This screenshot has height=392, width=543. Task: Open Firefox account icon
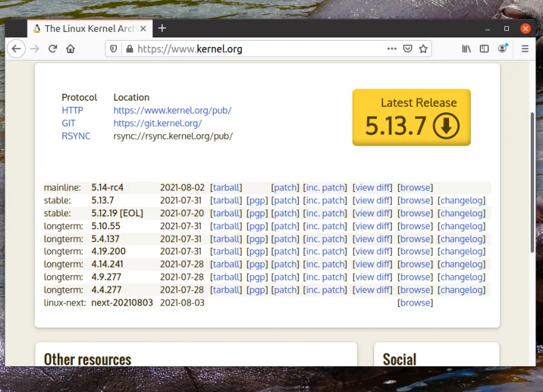coord(502,48)
